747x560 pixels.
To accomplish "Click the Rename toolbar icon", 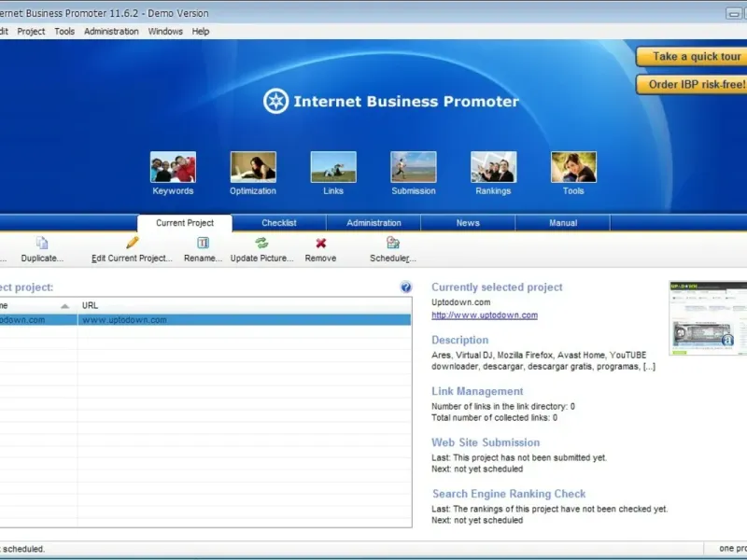I will tap(203, 243).
